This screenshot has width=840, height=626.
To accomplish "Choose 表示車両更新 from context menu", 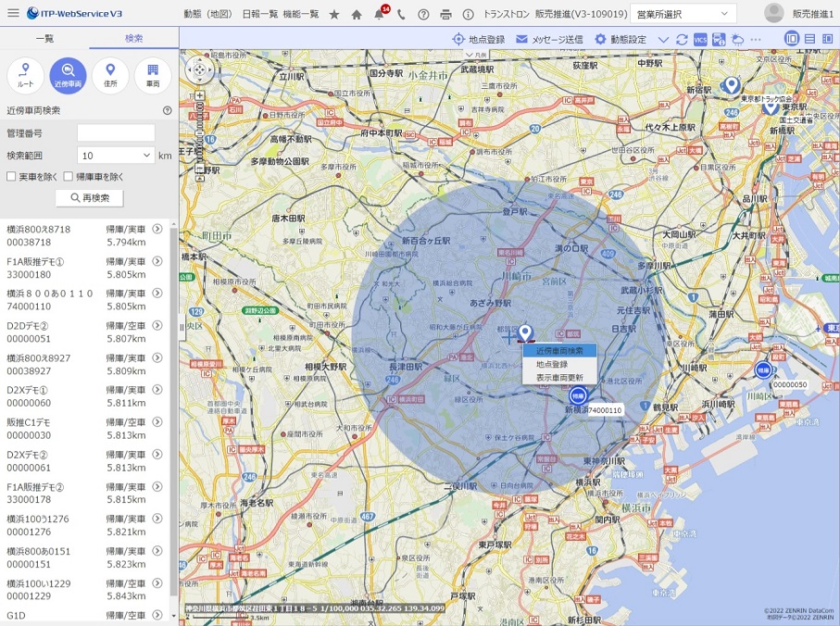I will [559, 378].
